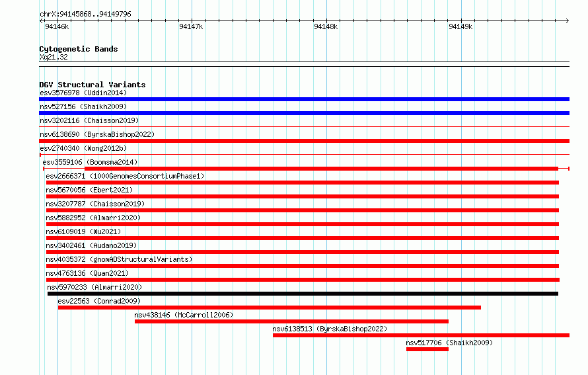Open esv3559106 (Boomsma2014) variant

coord(90,162)
